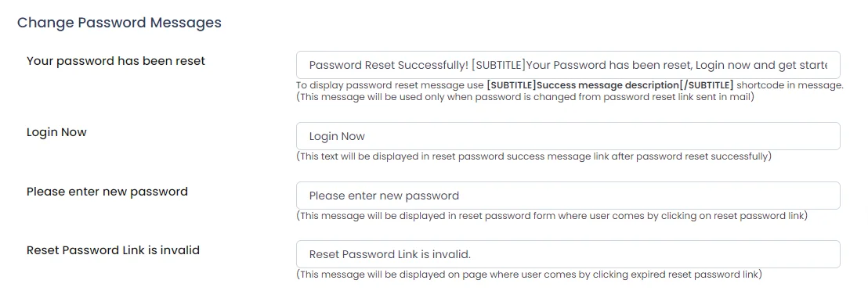Focus the Login Now text input

click(x=568, y=136)
